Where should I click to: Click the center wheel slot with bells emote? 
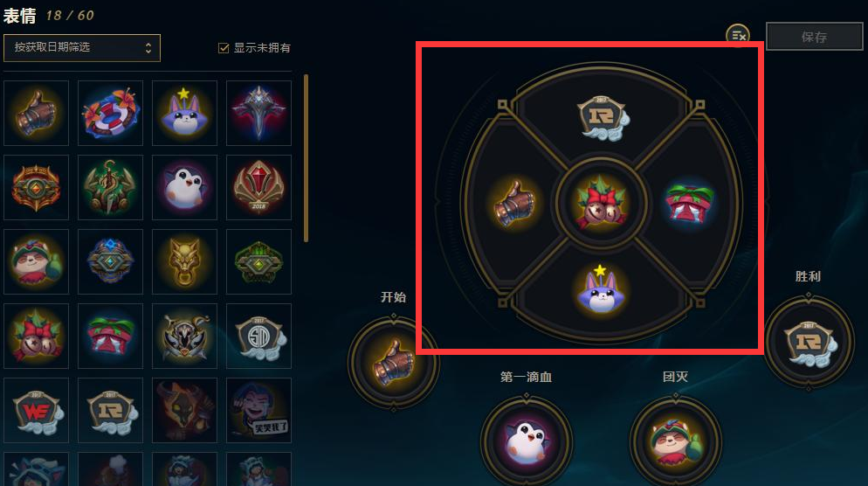coord(601,204)
